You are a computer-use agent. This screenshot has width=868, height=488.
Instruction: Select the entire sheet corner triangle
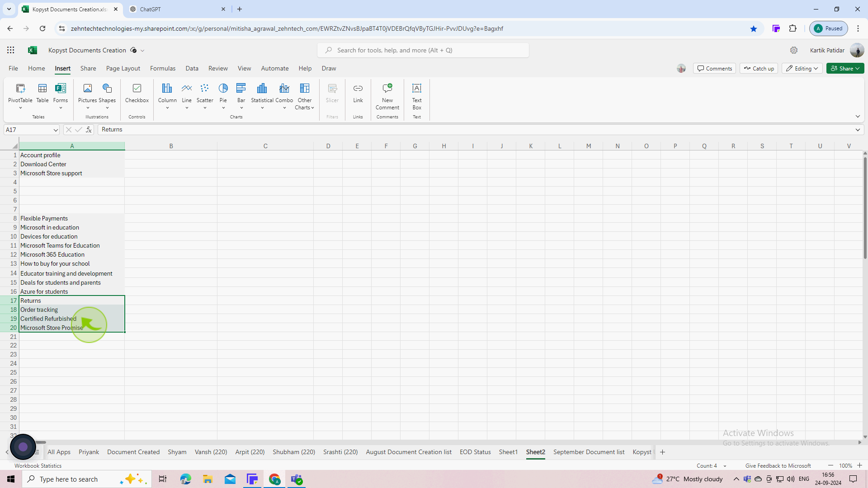tap(14, 146)
